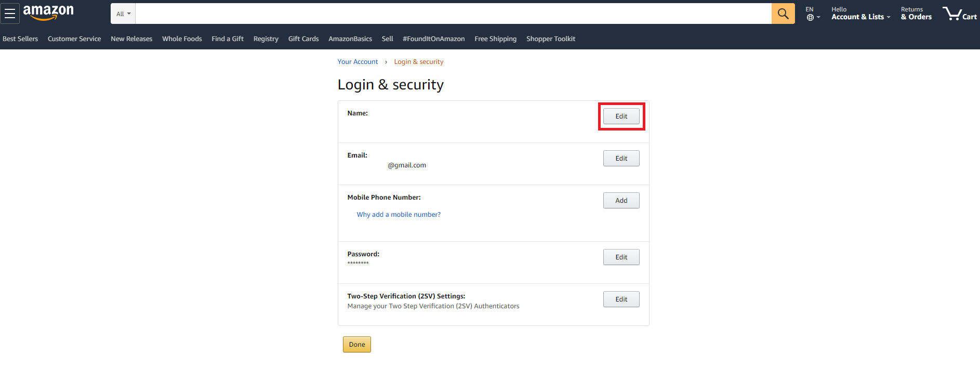This screenshot has width=980, height=379.
Task: Select Gift Cards from the navigation bar
Action: click(x=303, y=38)
